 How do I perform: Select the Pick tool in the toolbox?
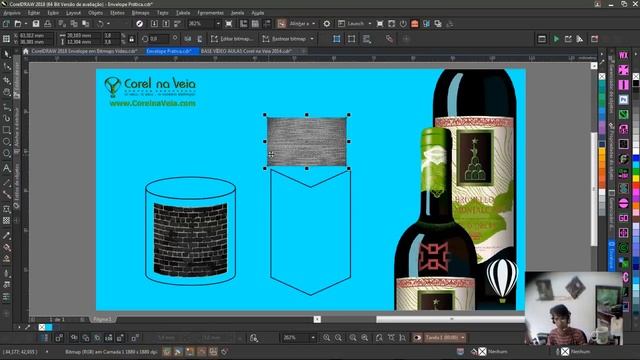tap(7, 54)
